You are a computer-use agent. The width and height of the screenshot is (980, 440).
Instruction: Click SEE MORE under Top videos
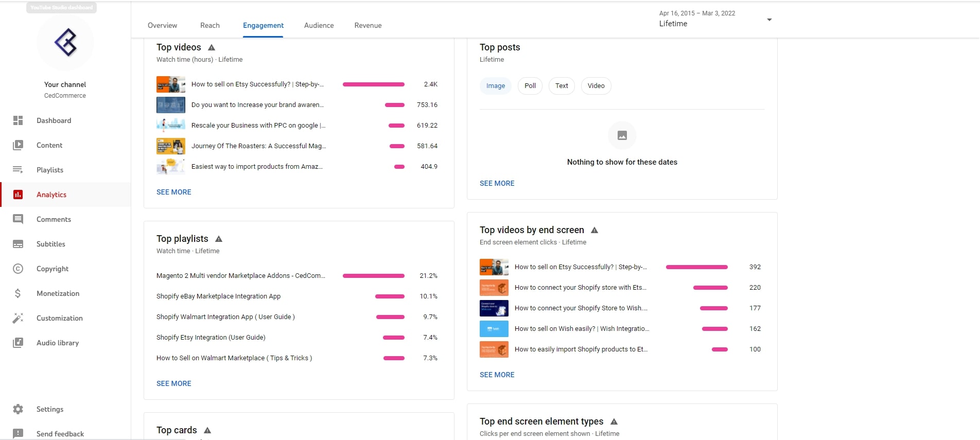tap(174, 192)
